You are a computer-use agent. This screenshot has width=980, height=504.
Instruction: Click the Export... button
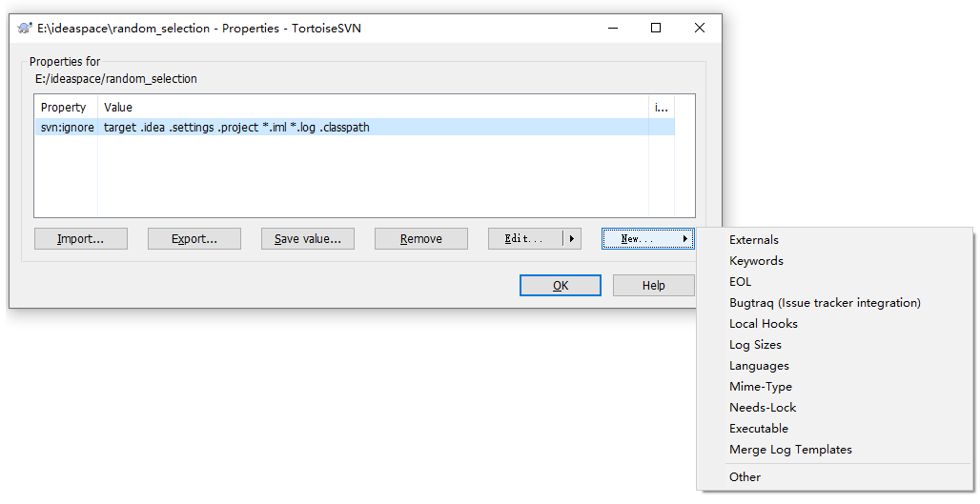(194, 238)
